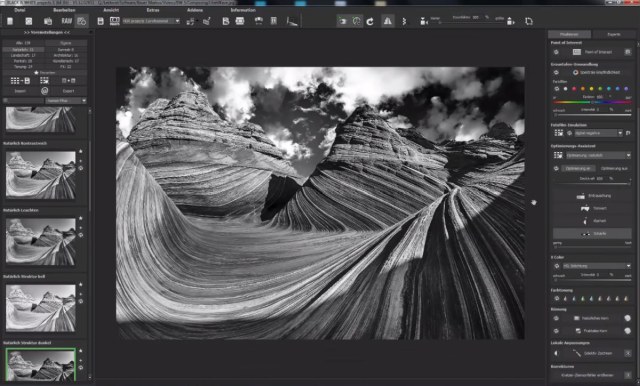Switch to the Finalisieren tab
640x386 pixels.
pyautogui.click(x=569, y=34)
